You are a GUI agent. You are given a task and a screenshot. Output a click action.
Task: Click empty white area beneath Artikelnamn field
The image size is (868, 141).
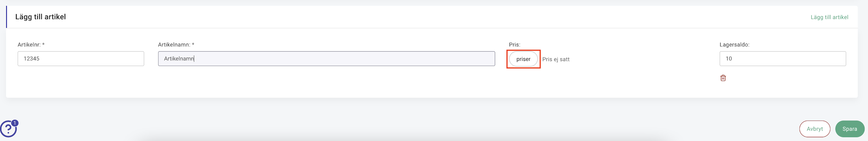click(x=326, y=82)
